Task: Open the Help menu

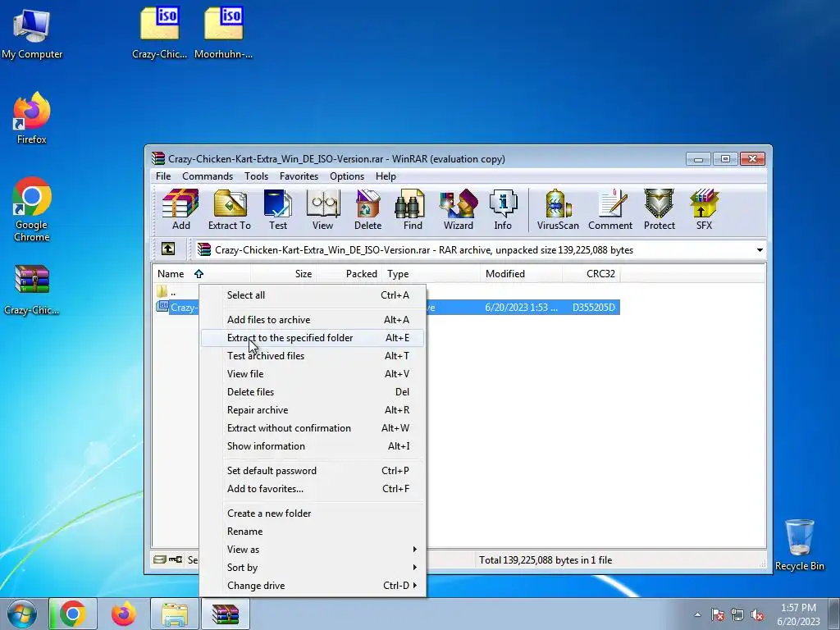Action: coord(386,176)
